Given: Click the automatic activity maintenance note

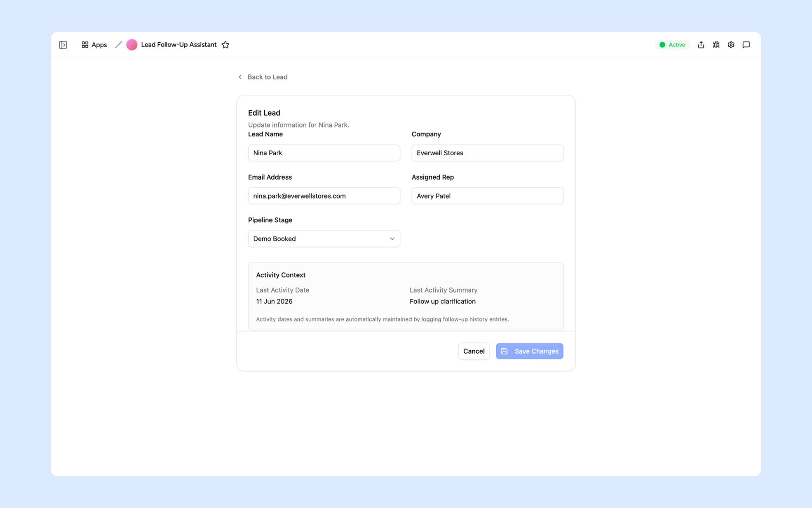Looking at the screenshot, I should coord(383,319).
